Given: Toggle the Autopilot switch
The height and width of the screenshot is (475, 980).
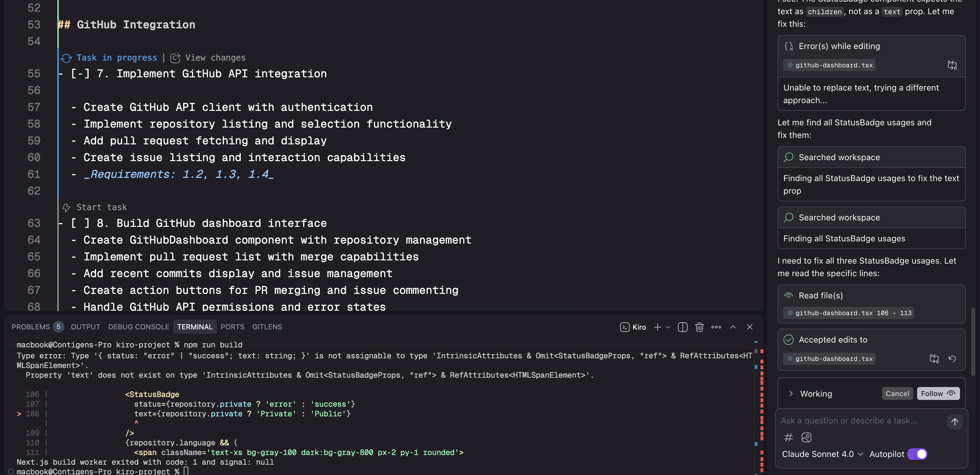Looking at the screenshot, I should point(917,454).
